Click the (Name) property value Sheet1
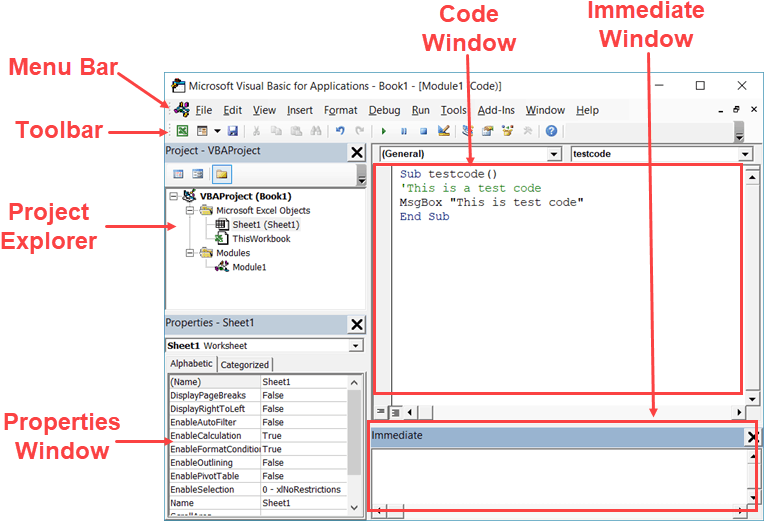Screen dimensions: 764x521 point(304,382)
